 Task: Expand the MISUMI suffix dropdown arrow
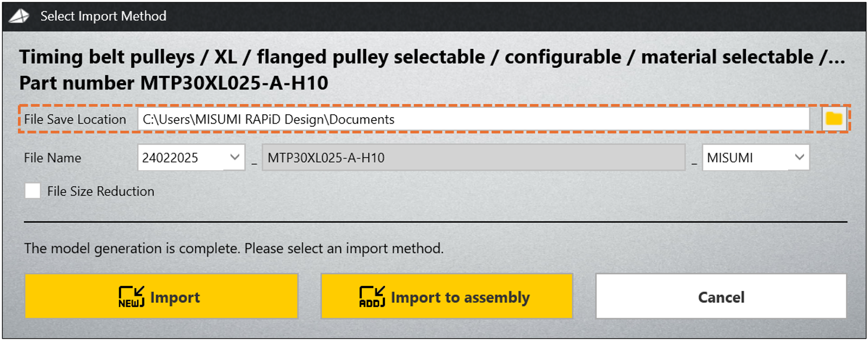[x=799, y=157]
